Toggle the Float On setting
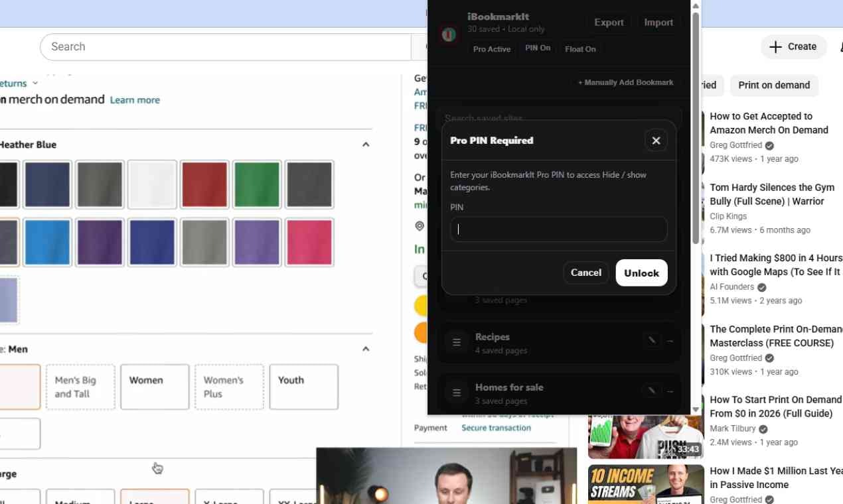This screenshot has height=504, width=843. click(x=580, y=48)
